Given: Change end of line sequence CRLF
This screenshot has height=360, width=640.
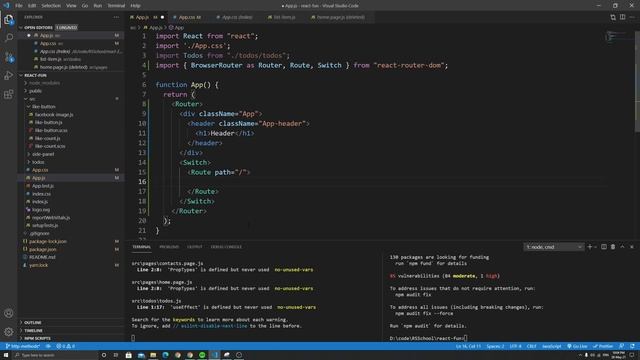Looking at the screenshot, I should point(531,346).
